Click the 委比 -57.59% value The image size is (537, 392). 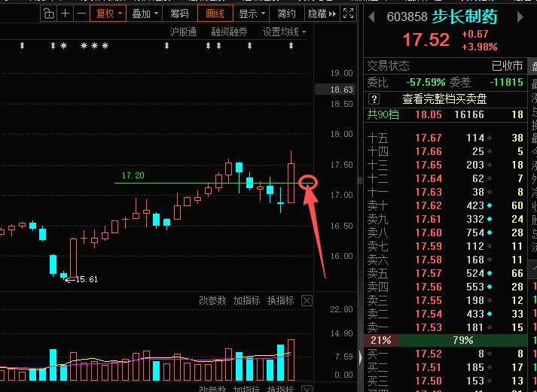point(426,83)
